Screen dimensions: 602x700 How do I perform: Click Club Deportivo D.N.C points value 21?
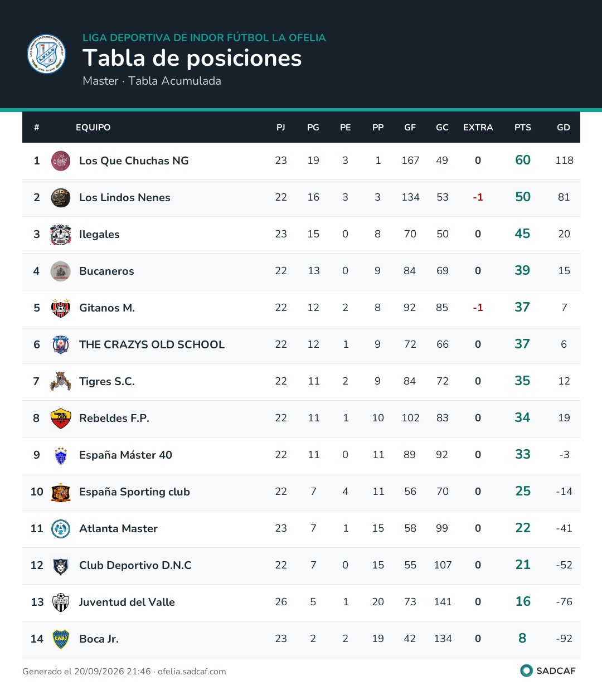pyautogui.click(x=523, y=565)
